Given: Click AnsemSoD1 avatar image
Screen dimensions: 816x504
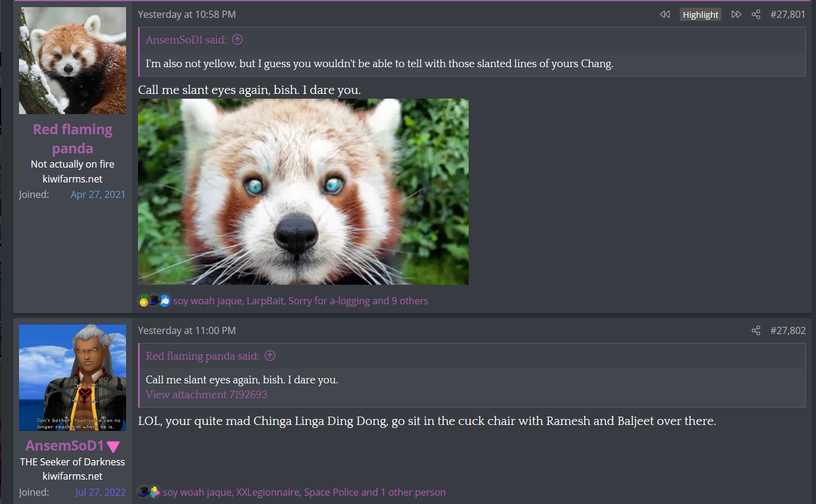Looking at the screenshot, I should [x=73, y=377].
